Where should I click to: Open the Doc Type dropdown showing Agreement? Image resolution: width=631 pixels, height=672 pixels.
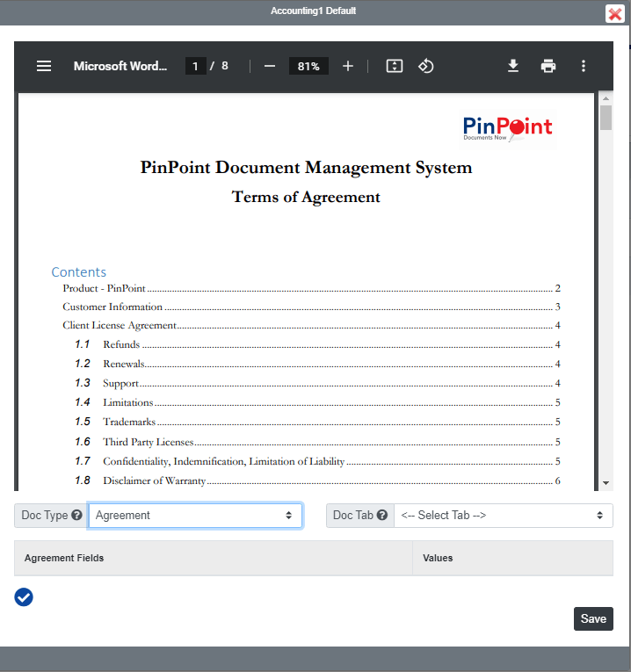tap(195, 515)
